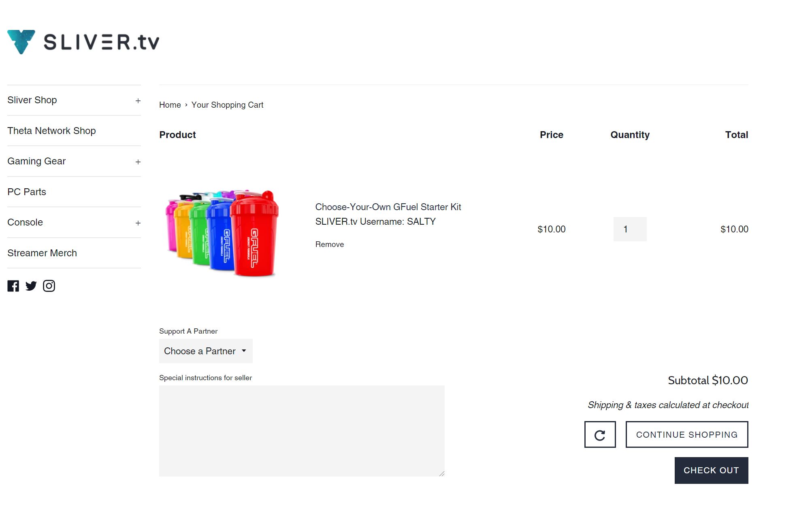Click the GFuel shaker cups product thumbnail

pos(222,233)
